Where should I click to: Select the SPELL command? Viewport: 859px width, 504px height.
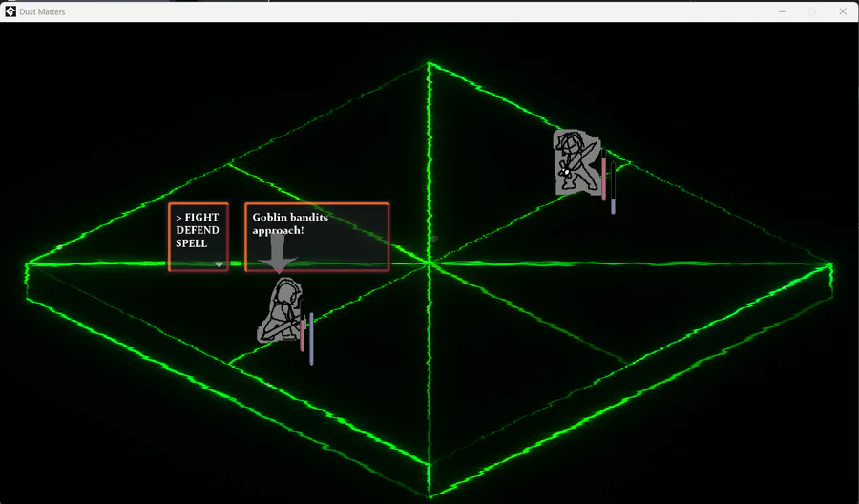tap(191, 243)
